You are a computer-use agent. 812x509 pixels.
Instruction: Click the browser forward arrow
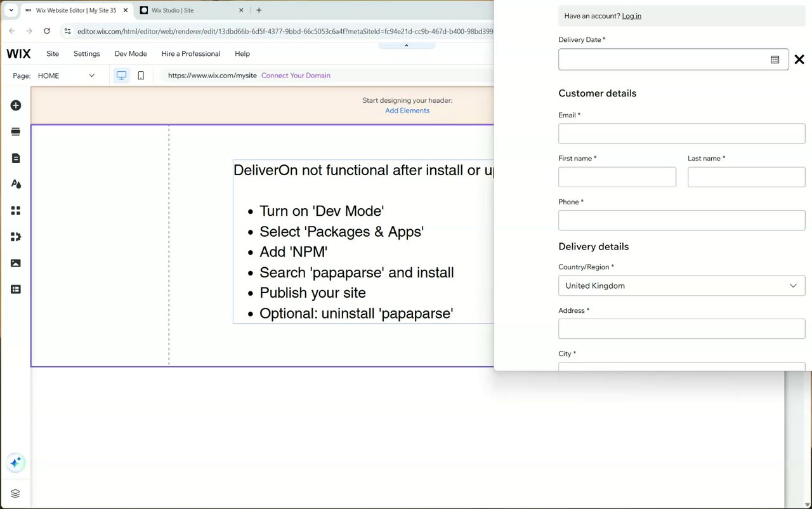pyautogui.click(x=29, y=30)
